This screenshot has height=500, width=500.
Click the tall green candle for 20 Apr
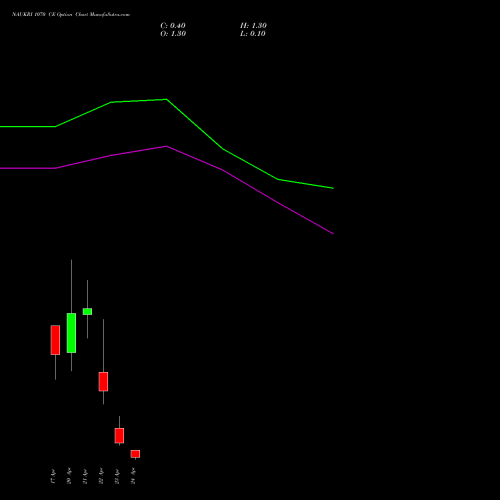[x=71, y=333]
